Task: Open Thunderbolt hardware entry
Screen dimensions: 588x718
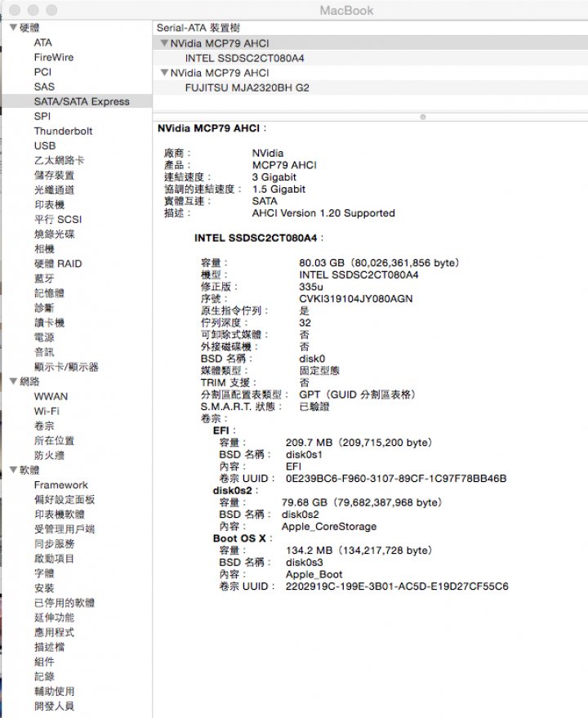Action: (x=63, y=131)
